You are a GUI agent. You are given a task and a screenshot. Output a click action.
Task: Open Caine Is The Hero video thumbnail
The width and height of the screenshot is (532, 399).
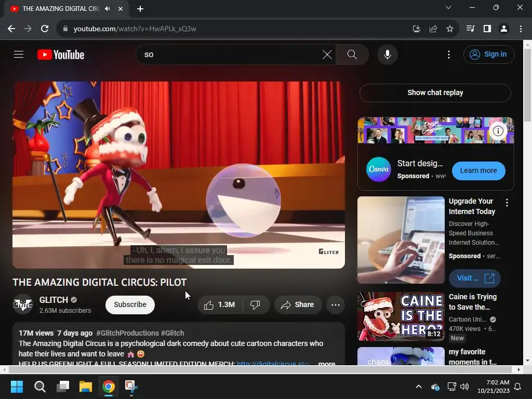(x=401, y=316)
